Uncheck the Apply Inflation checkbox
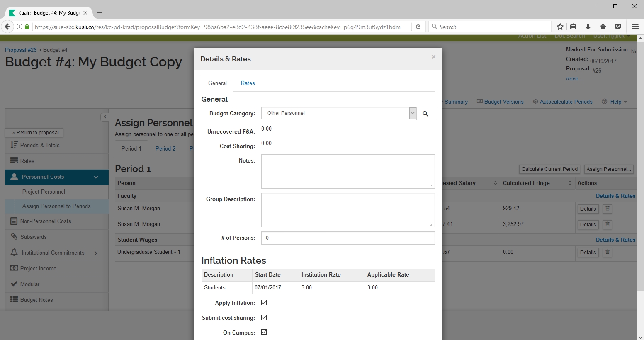This screenshot has height=340, width=644. pyautogui.click(x=264, y=303)
